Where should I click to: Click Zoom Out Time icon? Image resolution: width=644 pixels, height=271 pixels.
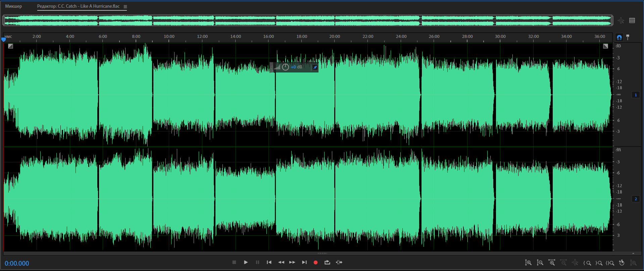(x=563, y=263)
